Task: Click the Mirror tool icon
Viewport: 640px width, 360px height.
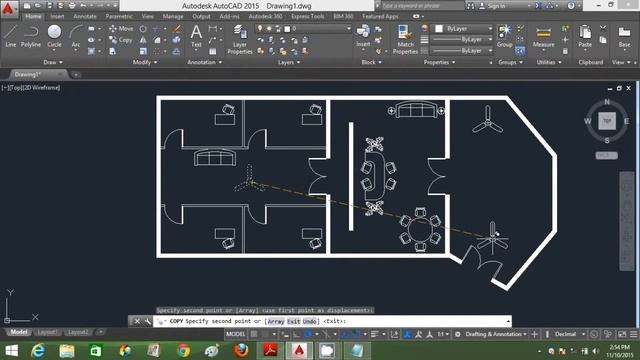Action: click(143, 40)
